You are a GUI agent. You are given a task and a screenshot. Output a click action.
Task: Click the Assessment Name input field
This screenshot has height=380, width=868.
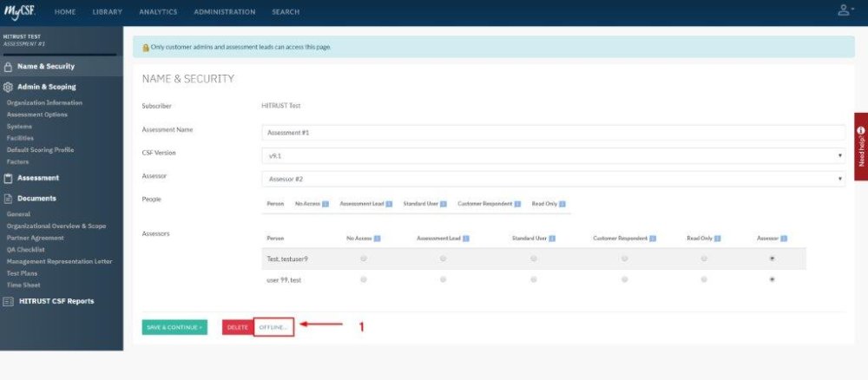[553, 133]
